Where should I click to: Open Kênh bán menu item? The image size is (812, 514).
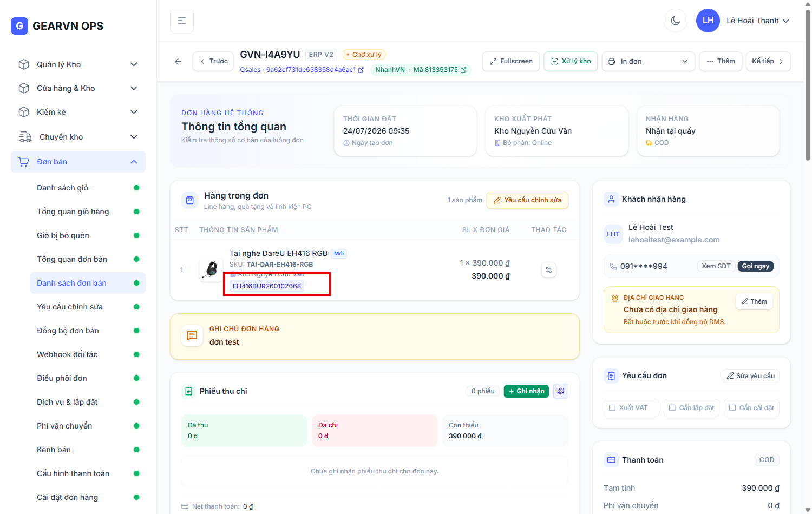tap(88, 450)
